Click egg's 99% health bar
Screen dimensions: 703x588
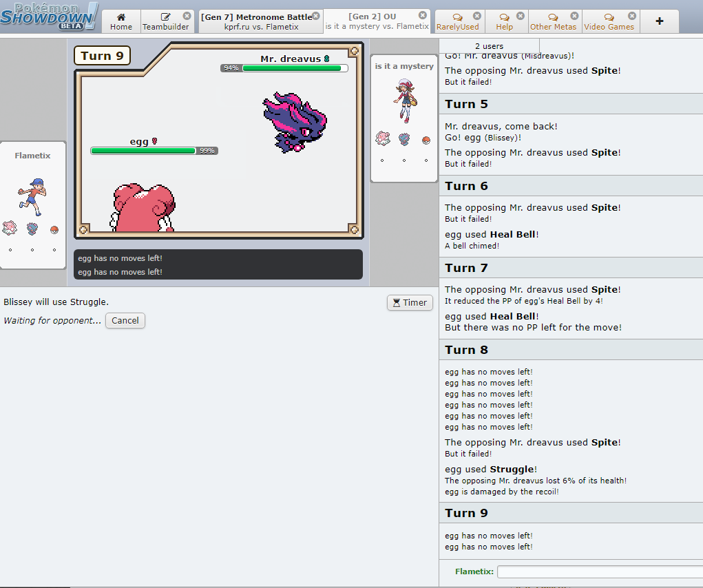pyautogui.click(x=154, y=151)
